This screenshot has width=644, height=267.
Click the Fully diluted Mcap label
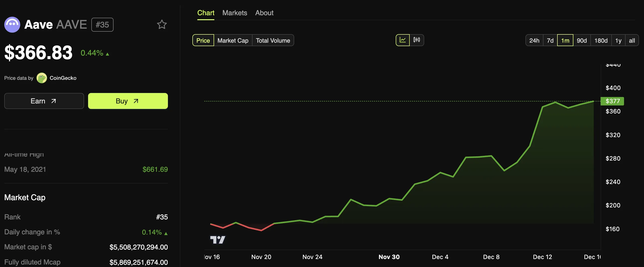pyautogui.click(x=32, y=262)
